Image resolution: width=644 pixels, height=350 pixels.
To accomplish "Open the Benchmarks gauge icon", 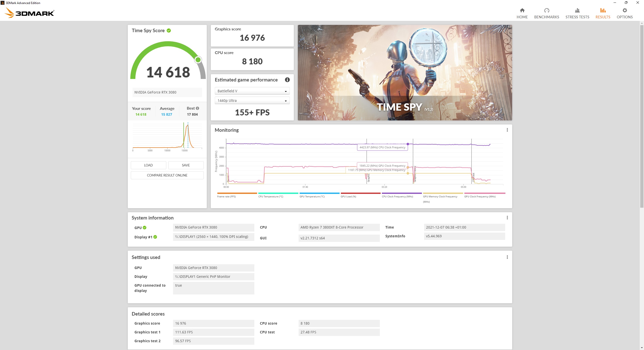I will pyautogui.click(x=546, y=10).
